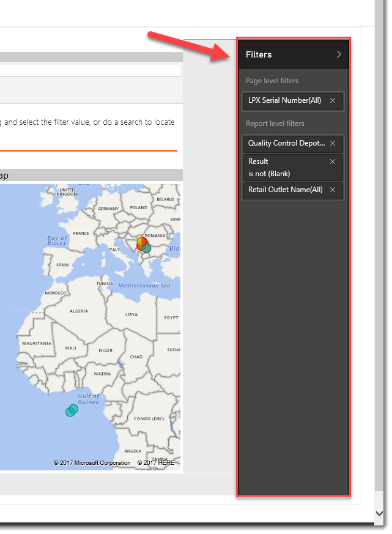Click the ANGOLA label on the map
This screenshot has width=392, height=534.
point(133,451)
